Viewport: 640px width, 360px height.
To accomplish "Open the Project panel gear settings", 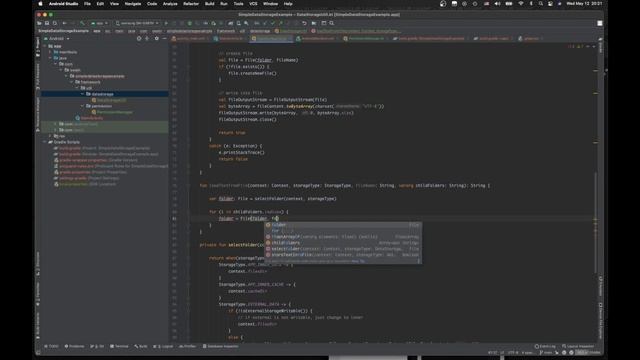I will (x=156, y=38).
